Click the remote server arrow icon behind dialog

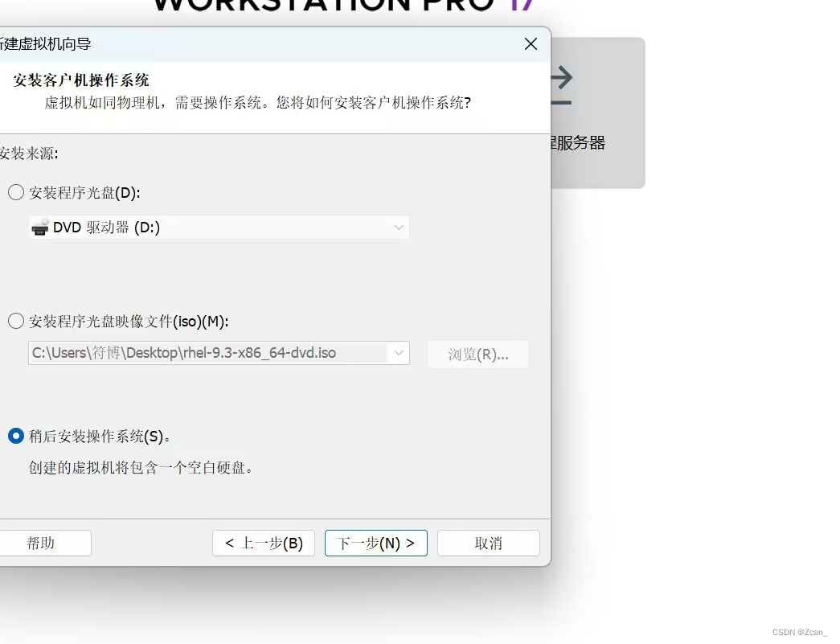coord(561,85)
